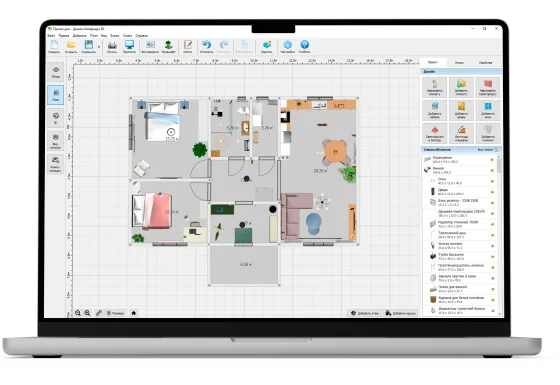Click the add floor button at bottom
Image resolution: width=560 pixels, height=385 pixels.
click(x=364, y=313)
